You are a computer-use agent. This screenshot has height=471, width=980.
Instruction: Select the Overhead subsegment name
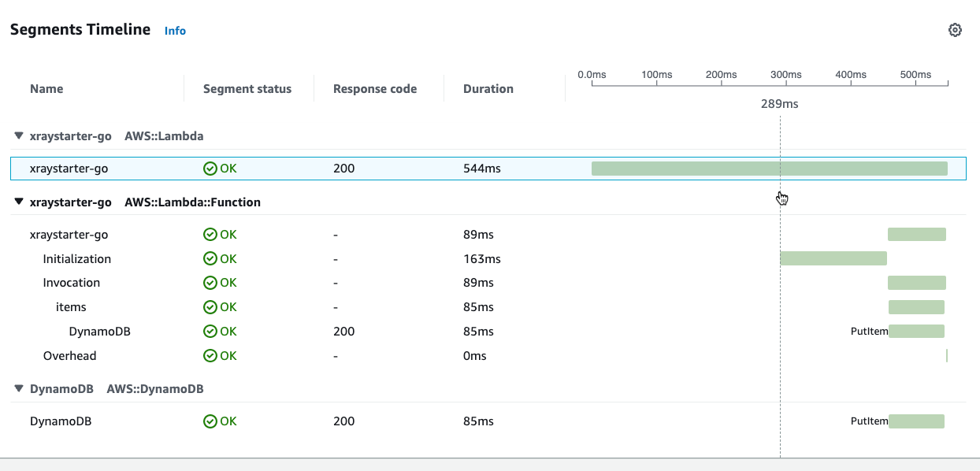click(x=69, y=355)
